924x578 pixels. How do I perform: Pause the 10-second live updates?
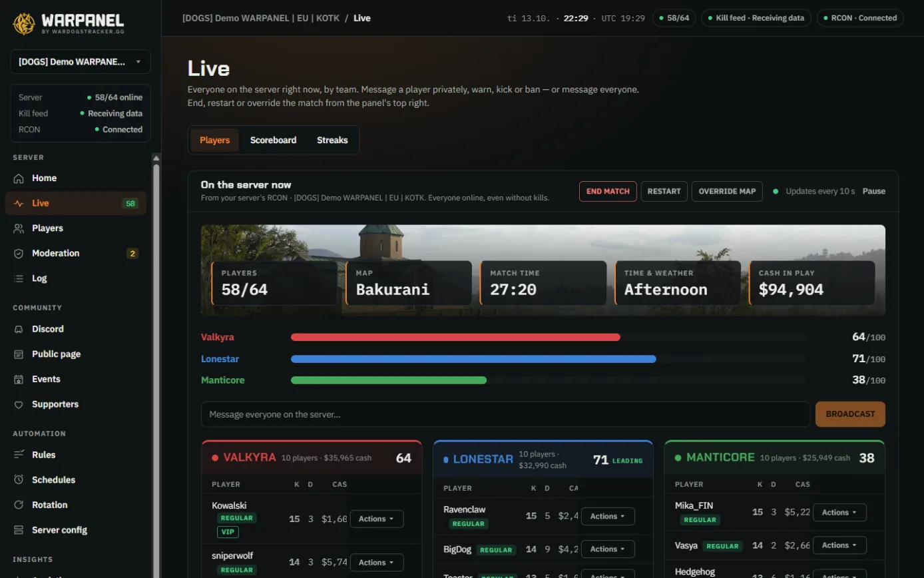coord(874,191)
